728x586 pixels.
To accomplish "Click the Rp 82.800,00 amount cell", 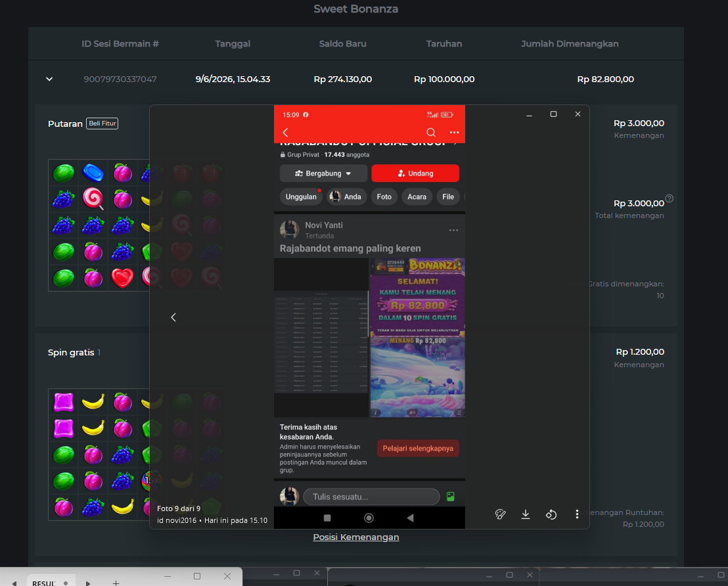I will [605, 79].
